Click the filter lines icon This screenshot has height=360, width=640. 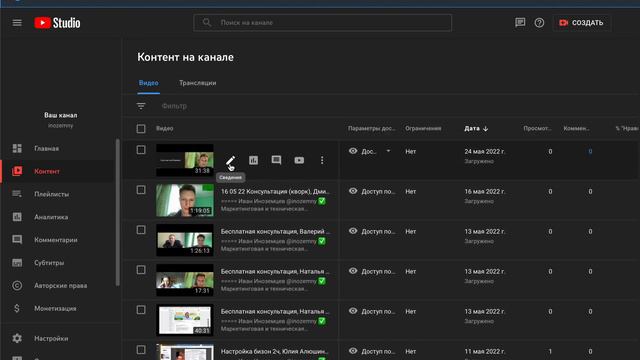click(x=141, y=106)
